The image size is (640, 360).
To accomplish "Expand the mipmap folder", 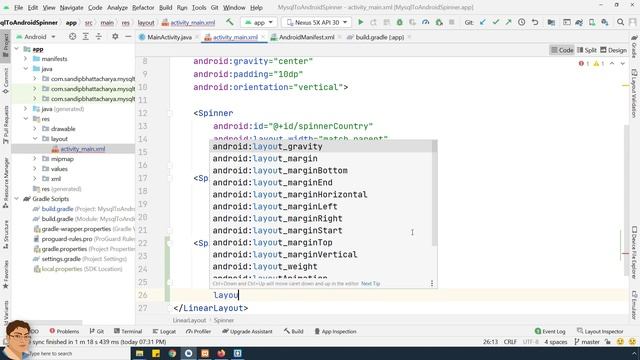I will coord(35,159).
